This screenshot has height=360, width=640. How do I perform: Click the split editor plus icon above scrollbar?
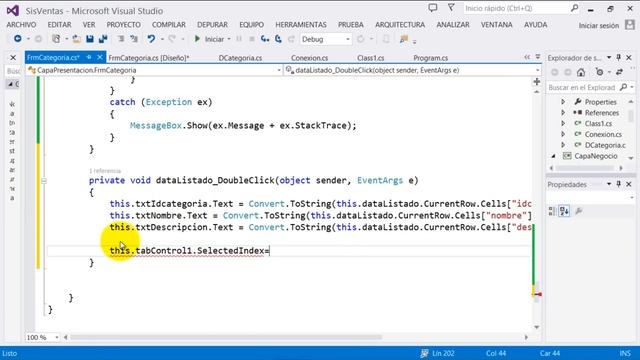point(537,82)
